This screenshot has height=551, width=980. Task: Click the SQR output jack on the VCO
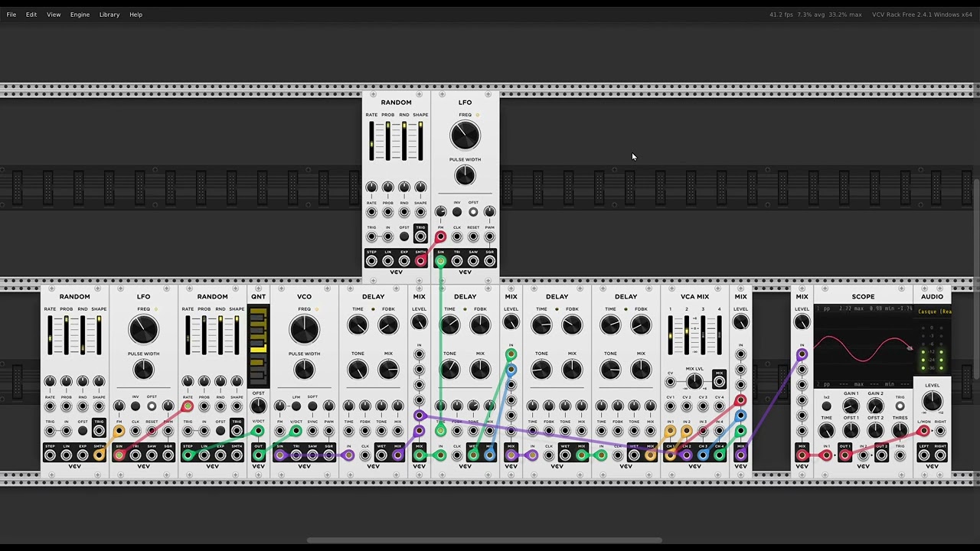point(328,455)
